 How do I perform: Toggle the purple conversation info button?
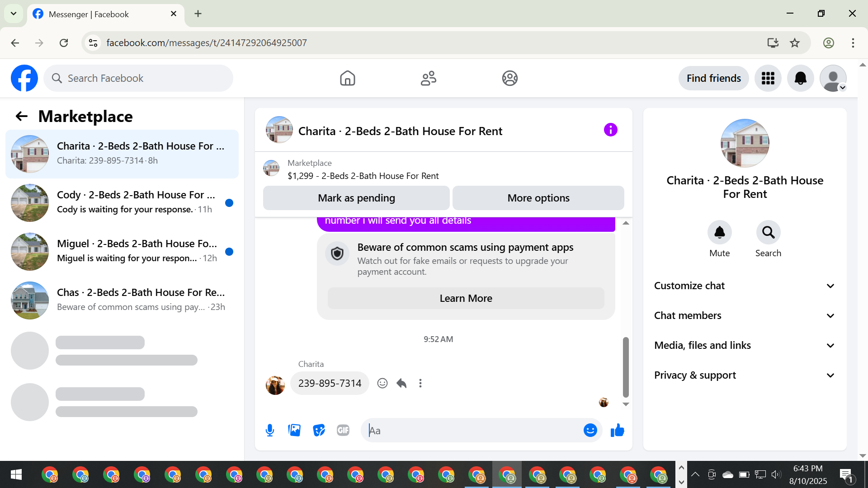click(610, 130)
